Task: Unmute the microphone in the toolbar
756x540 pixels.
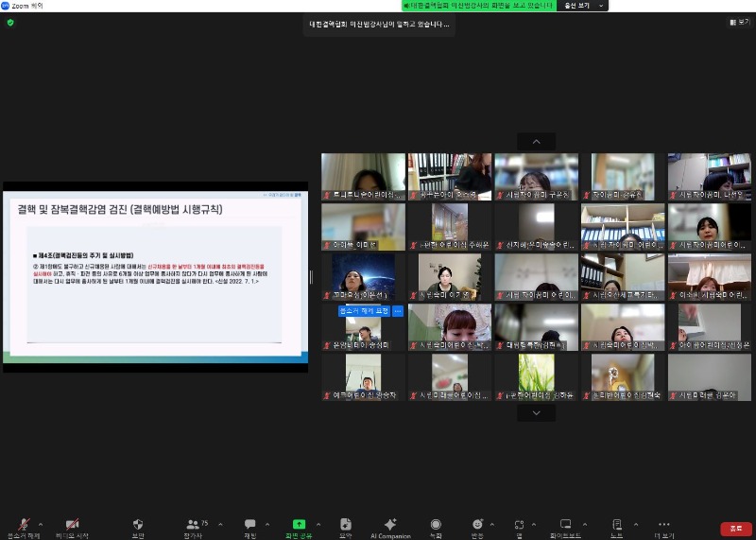Action: (x=24, y=524)
